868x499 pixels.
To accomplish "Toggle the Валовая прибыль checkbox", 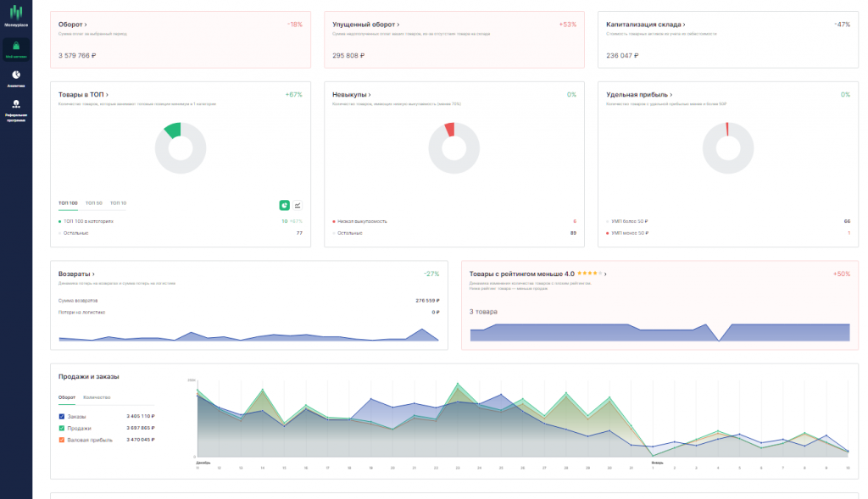I will (x=62, y=440).
